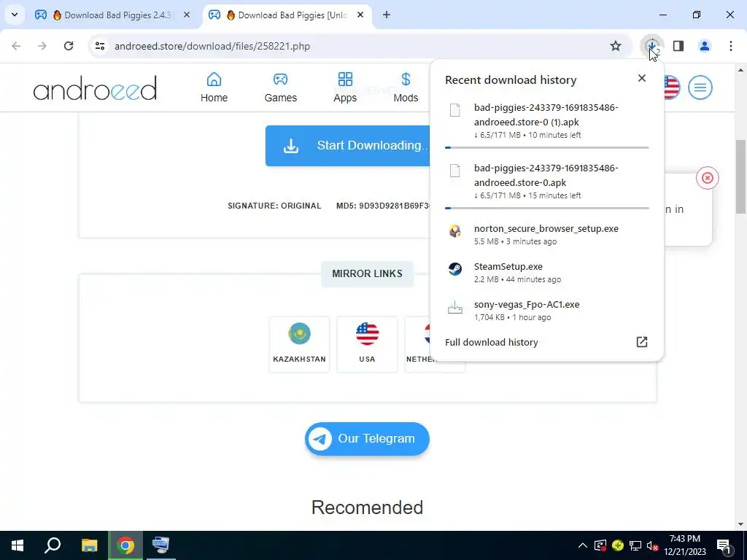Open the network tray icon

(x=635, y=545)
